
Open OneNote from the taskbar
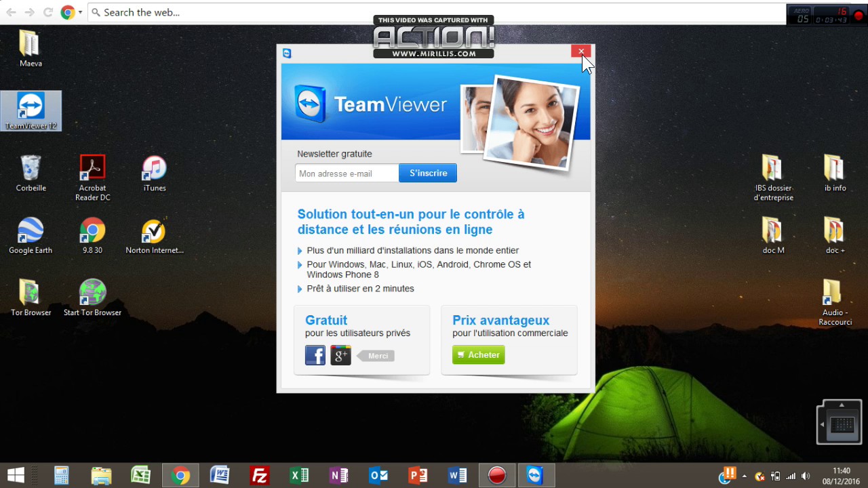point(338,476)
